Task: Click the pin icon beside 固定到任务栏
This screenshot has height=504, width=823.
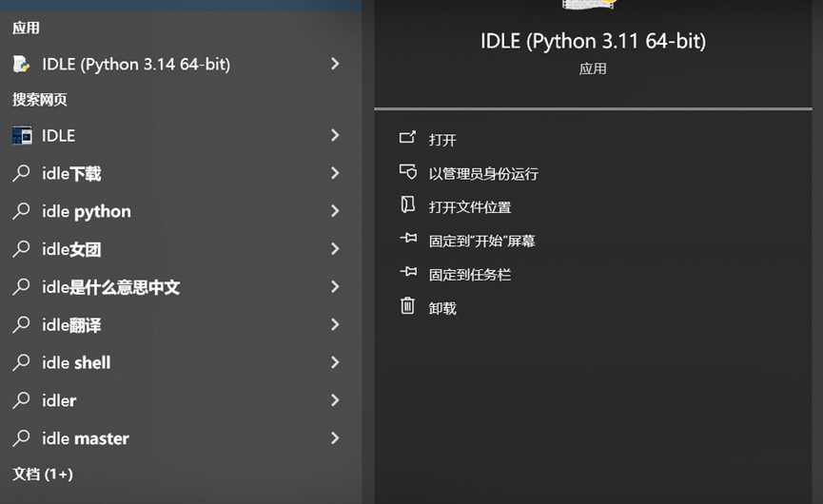Action: pos(408,272)
